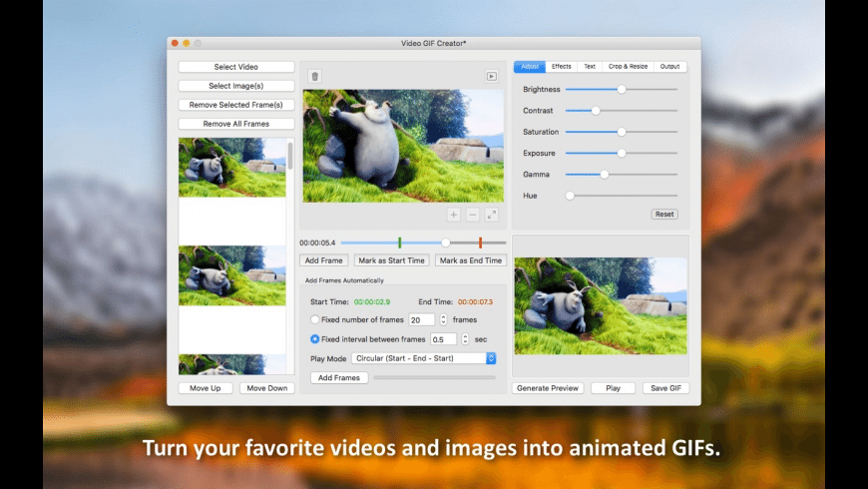
Task: Click the Add Frames button
Action: coord(339,377)
